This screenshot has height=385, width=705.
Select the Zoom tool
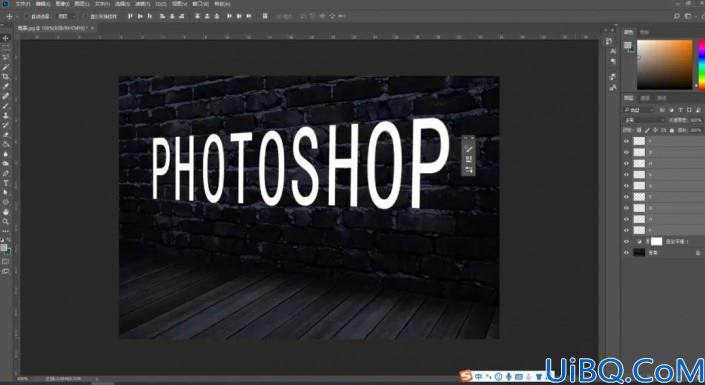6,222
